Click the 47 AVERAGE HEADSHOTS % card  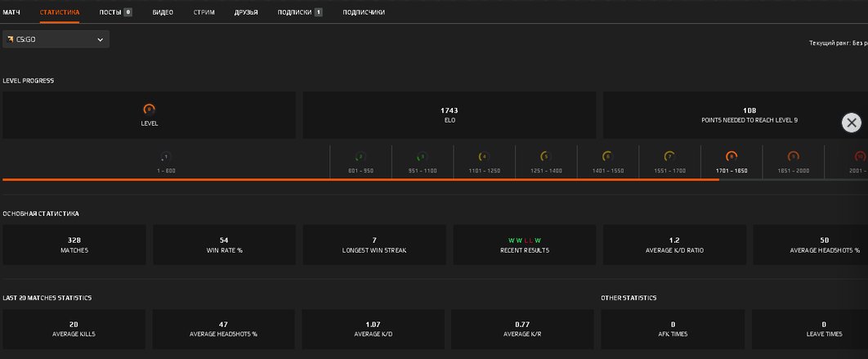point(224,329)
